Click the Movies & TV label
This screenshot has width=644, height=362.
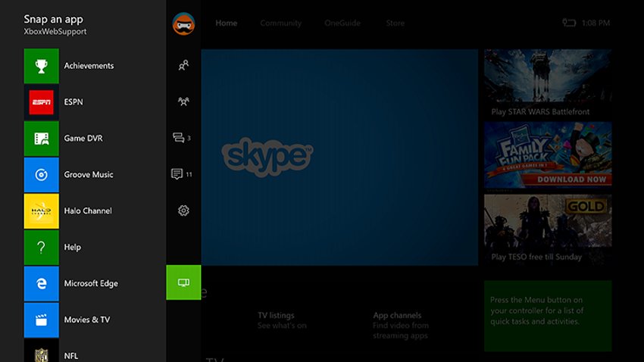point(87,320)
